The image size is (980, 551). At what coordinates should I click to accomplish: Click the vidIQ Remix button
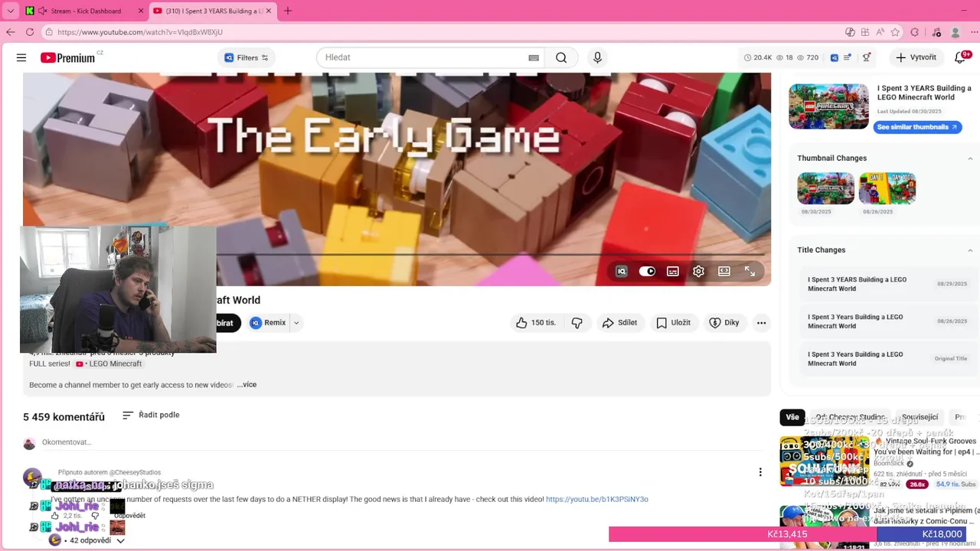click(x=268, y=323)
